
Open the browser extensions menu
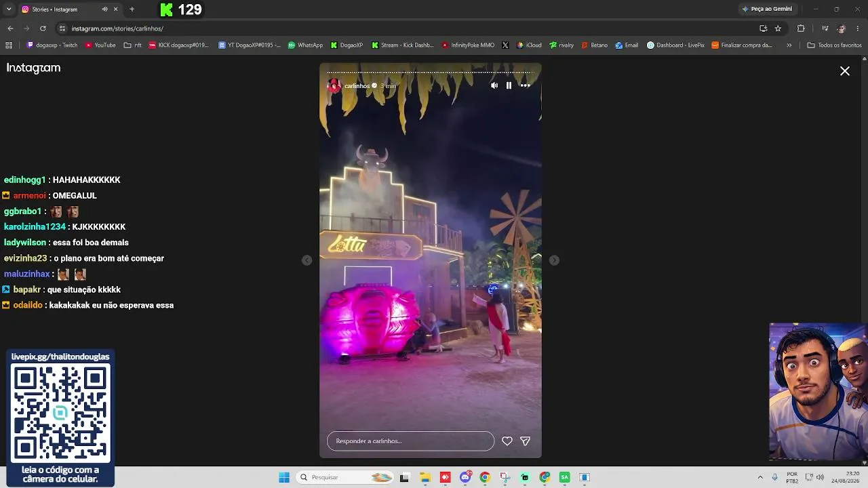801,28
